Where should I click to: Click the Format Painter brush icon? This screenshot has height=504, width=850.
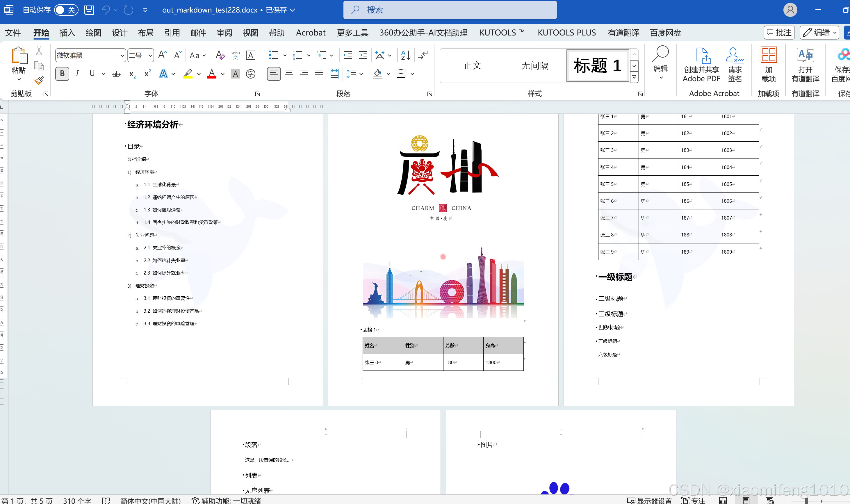coord(39,81)
